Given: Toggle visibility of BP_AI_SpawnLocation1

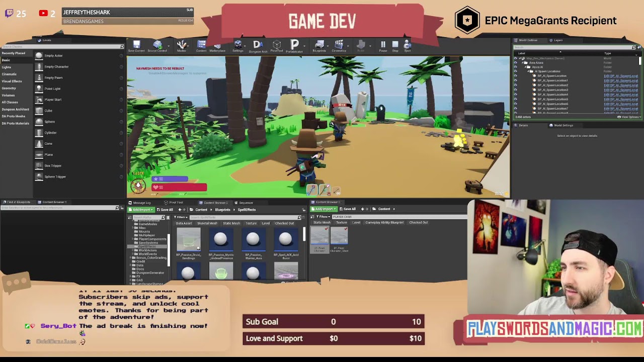Looking at the screenshot, I should [515, 80].
